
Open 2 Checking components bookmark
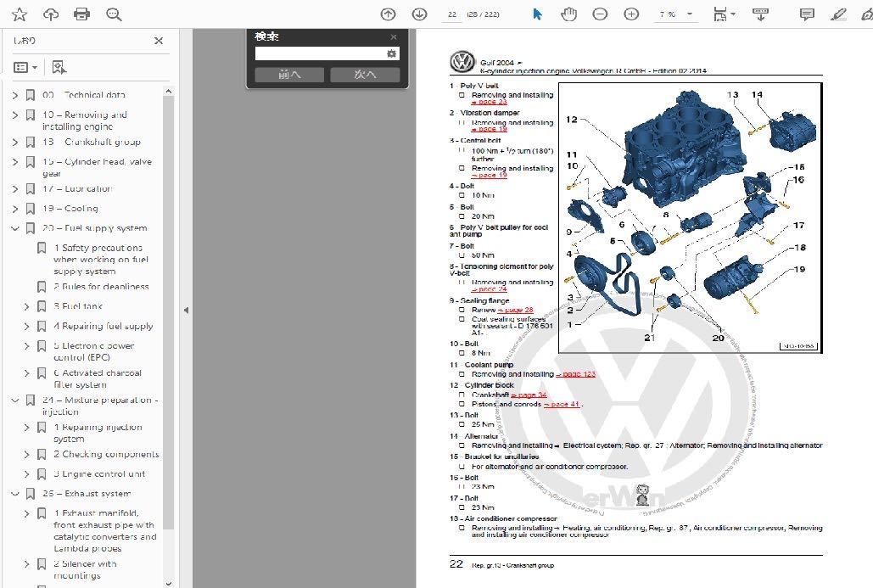[x=106, y=455]
